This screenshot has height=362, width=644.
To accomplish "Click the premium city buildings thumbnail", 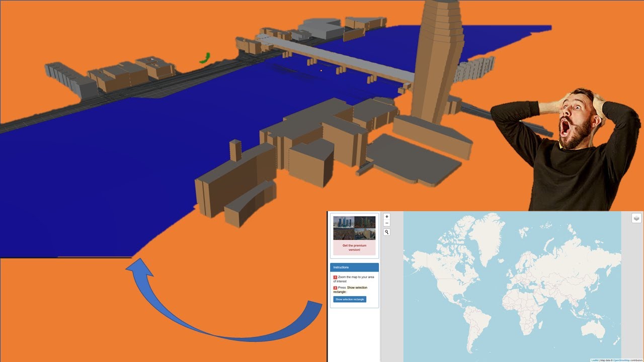I will (354, 228).
